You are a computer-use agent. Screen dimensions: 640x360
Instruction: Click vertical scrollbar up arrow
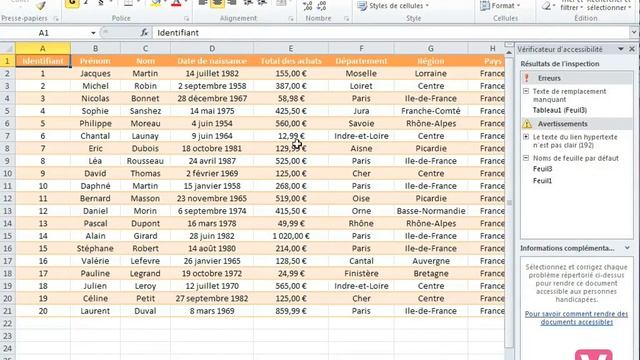click(509, 52)
